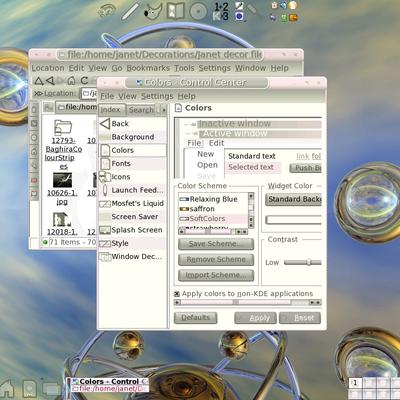
Task: Switch to the Index tab
Action: [x=111, y=110]
